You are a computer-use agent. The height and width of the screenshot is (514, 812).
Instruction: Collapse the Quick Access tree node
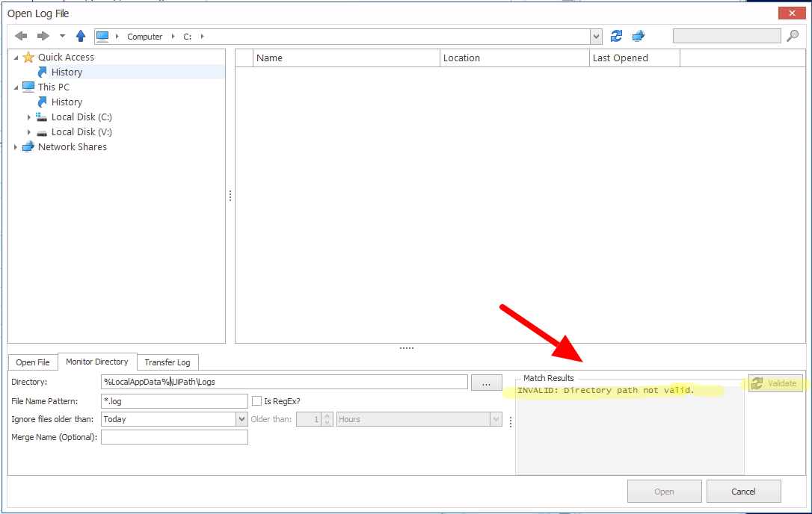point(16,58)
